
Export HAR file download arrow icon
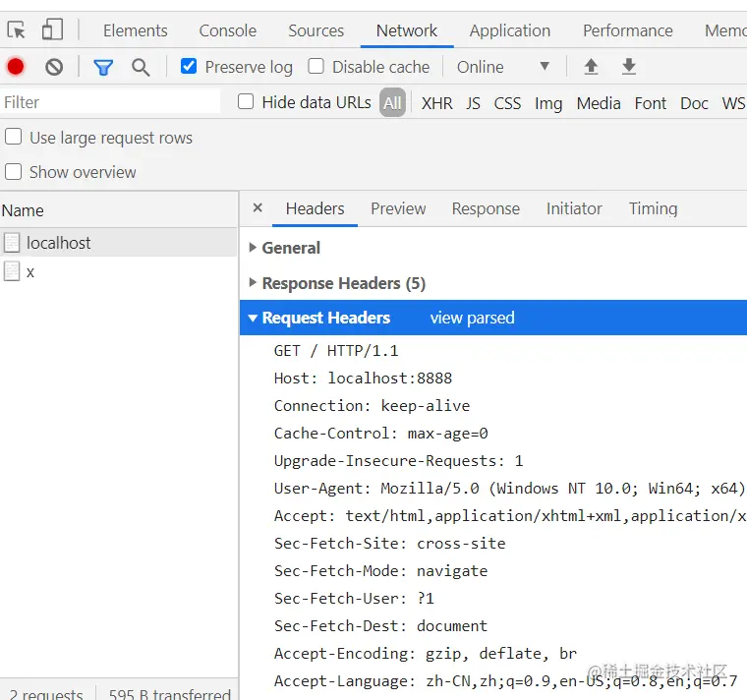[x=629, y=66]
